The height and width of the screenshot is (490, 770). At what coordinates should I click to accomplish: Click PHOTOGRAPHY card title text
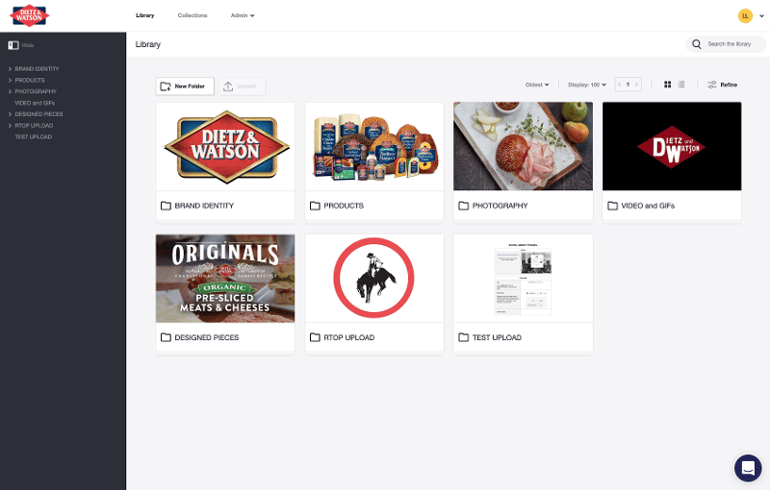point(500,206)
